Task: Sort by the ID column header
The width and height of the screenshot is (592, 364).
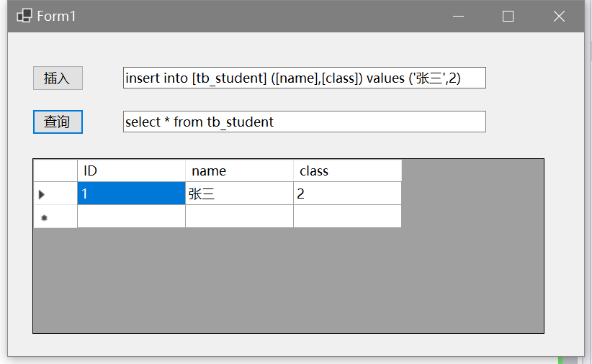Action: tap(131, 170)
